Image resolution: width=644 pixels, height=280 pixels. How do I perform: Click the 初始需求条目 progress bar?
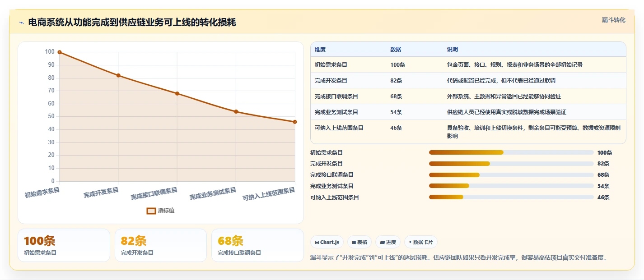511,152
